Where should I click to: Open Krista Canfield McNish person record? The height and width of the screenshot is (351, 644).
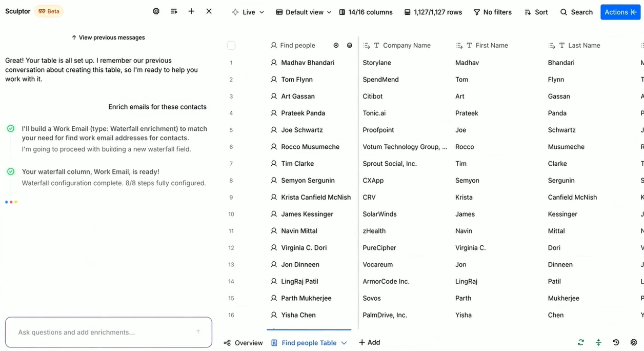click(x=316, y=198)
